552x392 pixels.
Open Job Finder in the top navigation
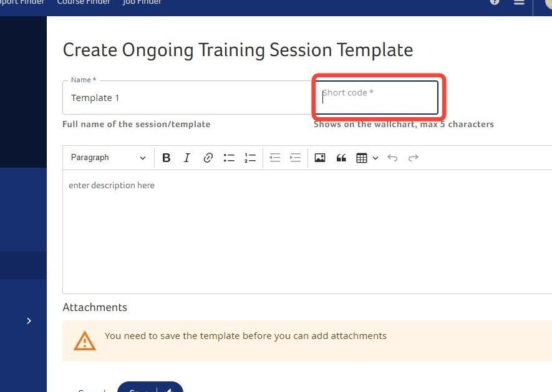point(142,2)
